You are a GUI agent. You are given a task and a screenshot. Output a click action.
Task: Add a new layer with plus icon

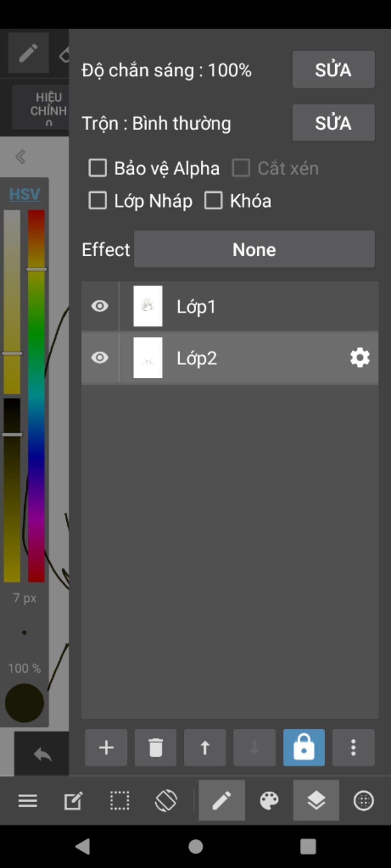(106, 747)
